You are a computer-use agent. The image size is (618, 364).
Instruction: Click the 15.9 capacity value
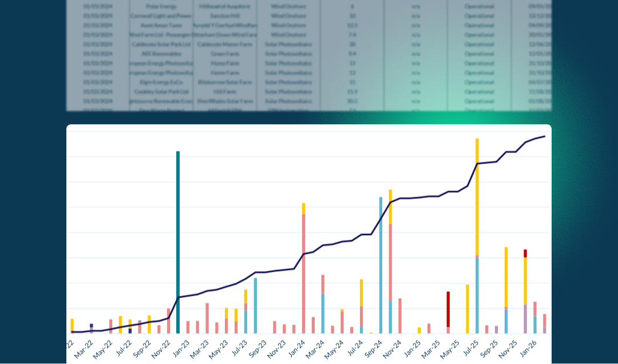point(352,92)
